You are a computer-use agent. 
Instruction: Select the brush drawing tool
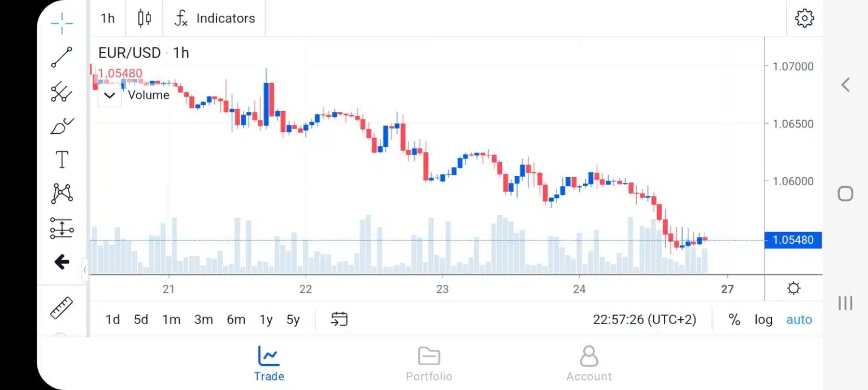pos(62,126)
